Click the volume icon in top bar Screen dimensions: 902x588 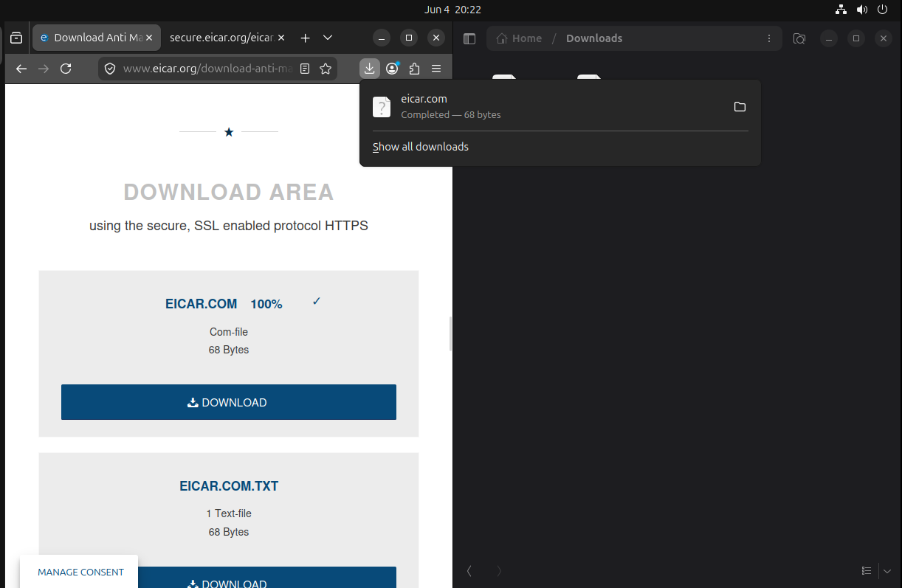point(861,10)
